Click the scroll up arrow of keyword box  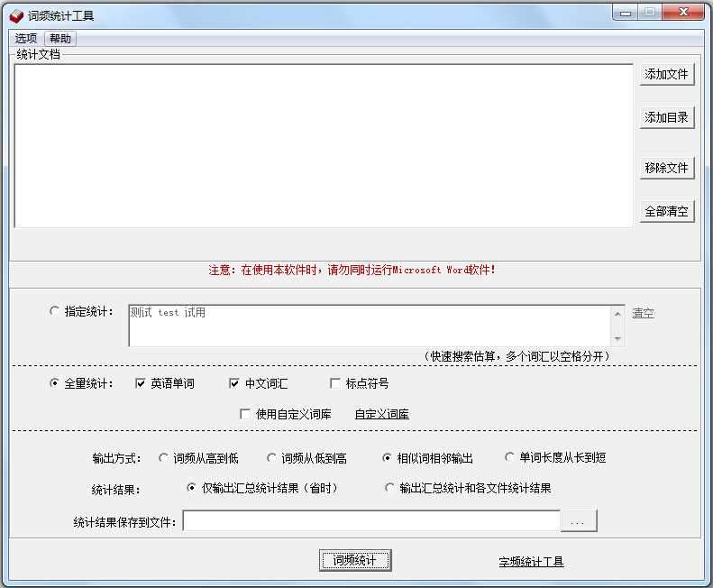click(617, 314)
